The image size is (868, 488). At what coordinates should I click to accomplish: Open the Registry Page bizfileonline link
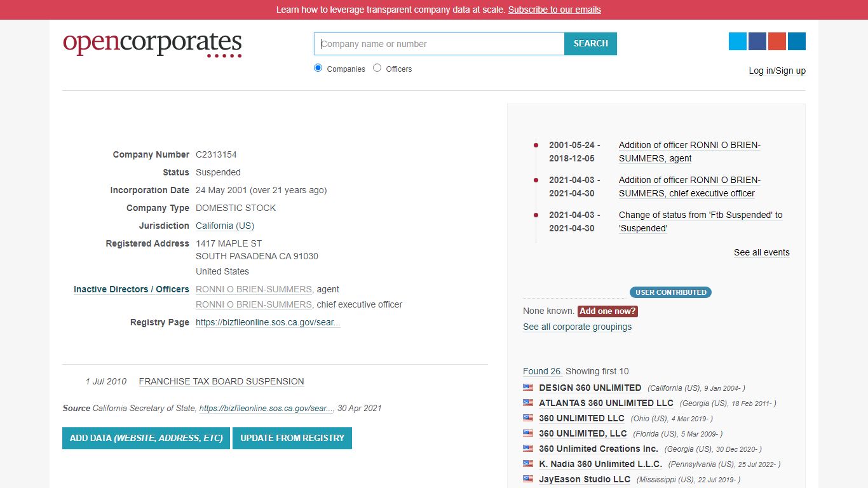[268, 322]
